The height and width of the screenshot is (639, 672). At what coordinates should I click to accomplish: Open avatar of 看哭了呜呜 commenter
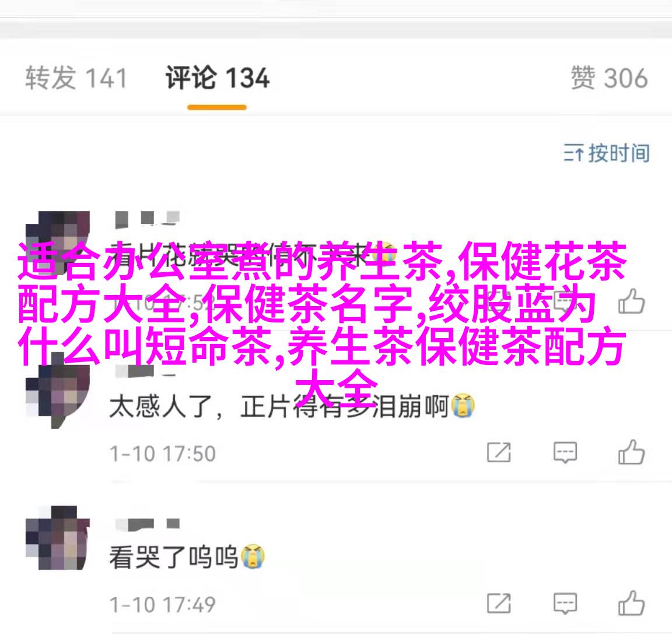point(57,538)
